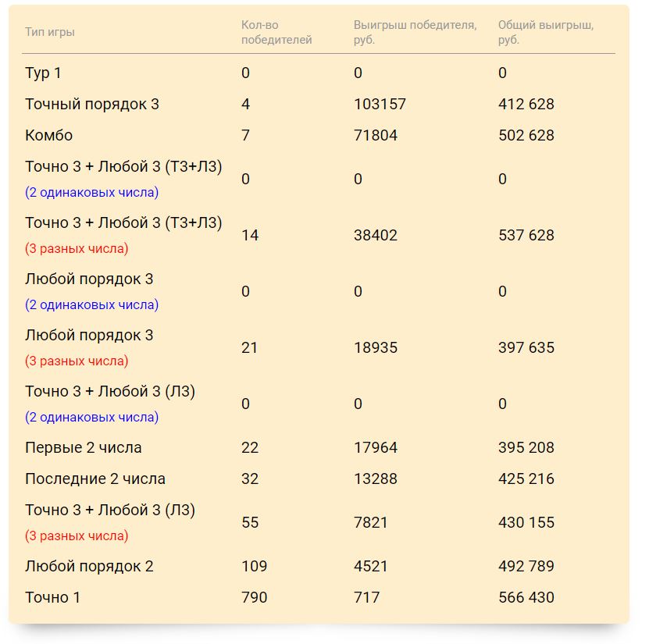
Task: Click the 109 winners count cell
Action: pos(254,566)
